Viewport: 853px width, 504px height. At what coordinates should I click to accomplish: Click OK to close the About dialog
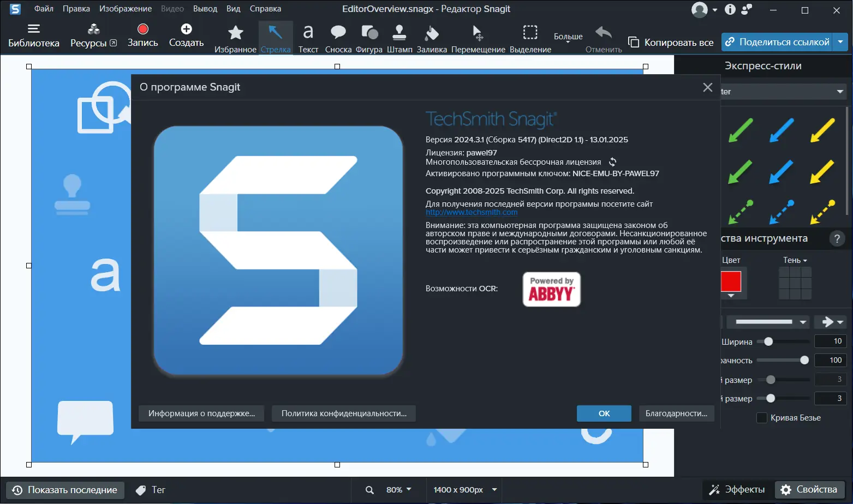[603, 413]
